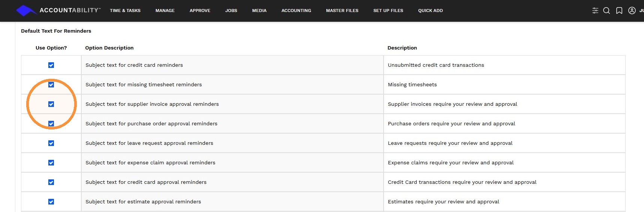Click 'Subject text for purchase order approval reminders'

[x=151, y=124]
